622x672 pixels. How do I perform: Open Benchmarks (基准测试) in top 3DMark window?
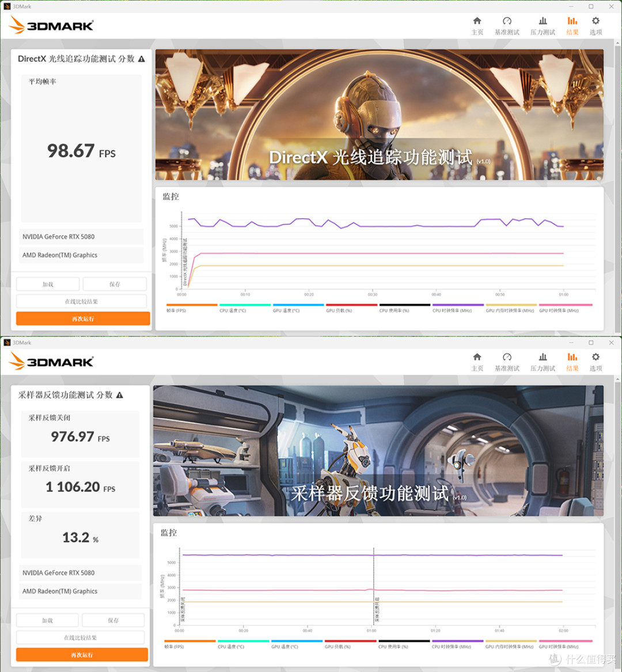pos(507,26)
